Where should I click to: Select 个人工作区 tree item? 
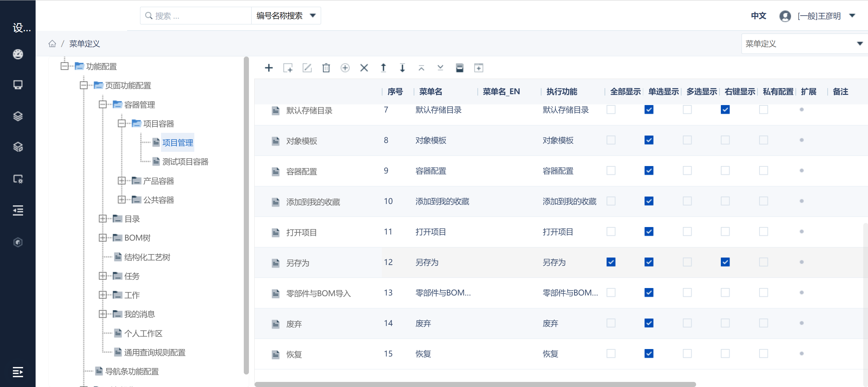(x=143, y=333)
